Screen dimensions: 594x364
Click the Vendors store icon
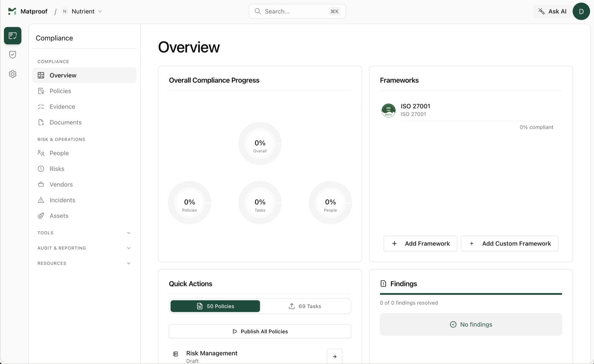tap(41, 184)
